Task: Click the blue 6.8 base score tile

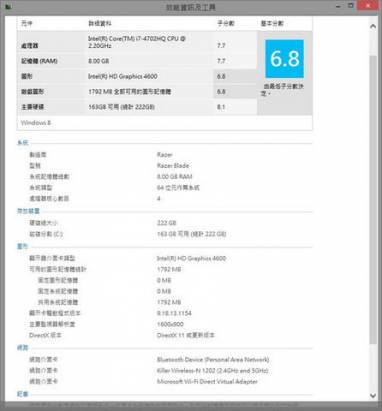Action: pos(284,59)
